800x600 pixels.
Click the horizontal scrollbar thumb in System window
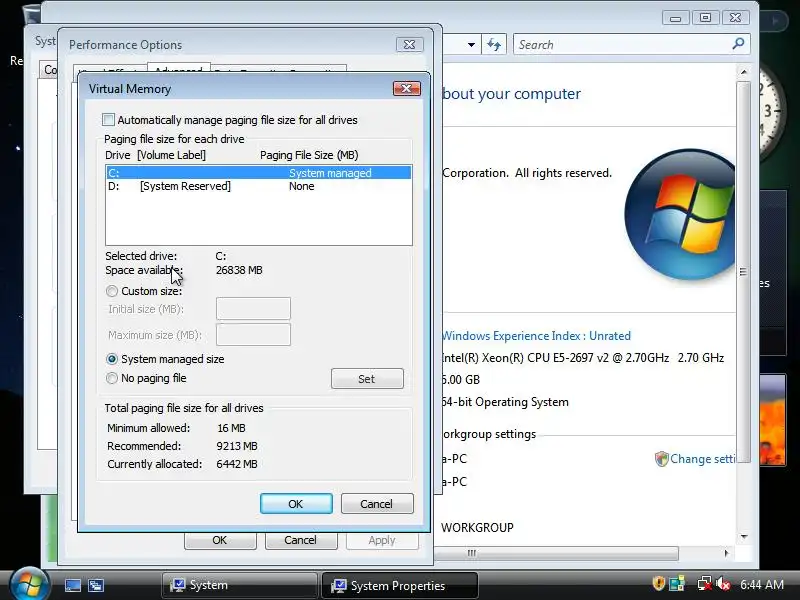click(556, 553)
